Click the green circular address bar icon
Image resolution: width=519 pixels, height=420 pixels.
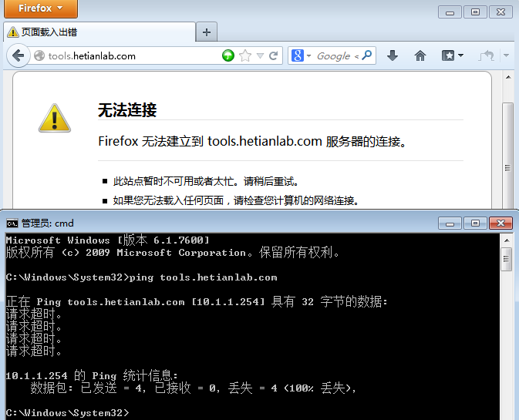point(228,55)
